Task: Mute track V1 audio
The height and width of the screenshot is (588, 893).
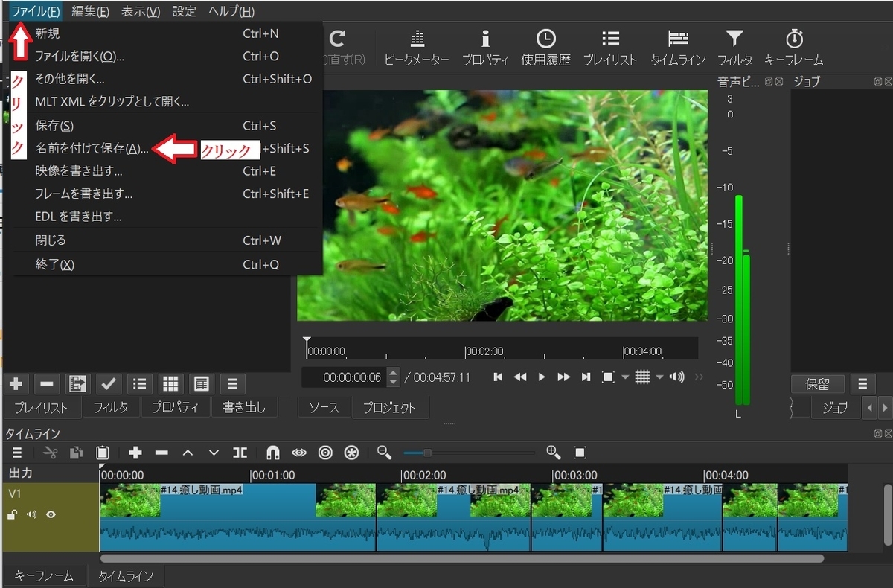Action: click(31, 514)
